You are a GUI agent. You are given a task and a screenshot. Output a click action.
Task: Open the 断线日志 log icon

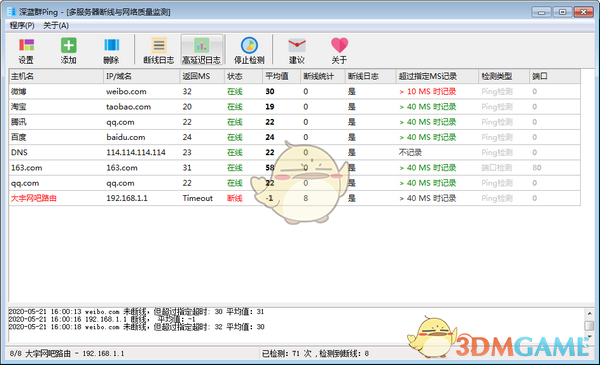[159, 45]
